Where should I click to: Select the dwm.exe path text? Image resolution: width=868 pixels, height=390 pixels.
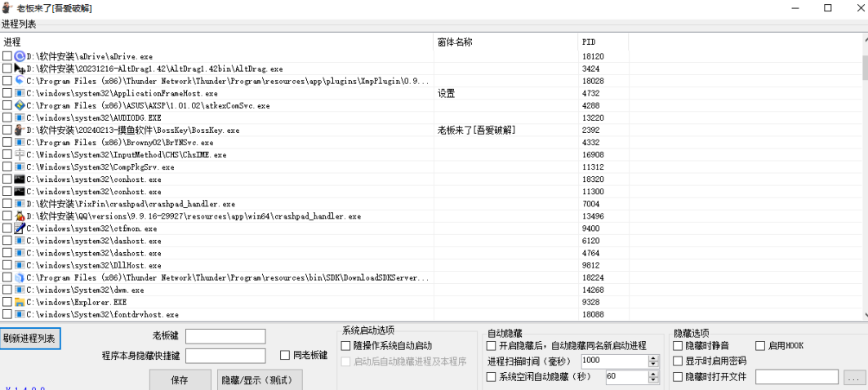[85, 290]
